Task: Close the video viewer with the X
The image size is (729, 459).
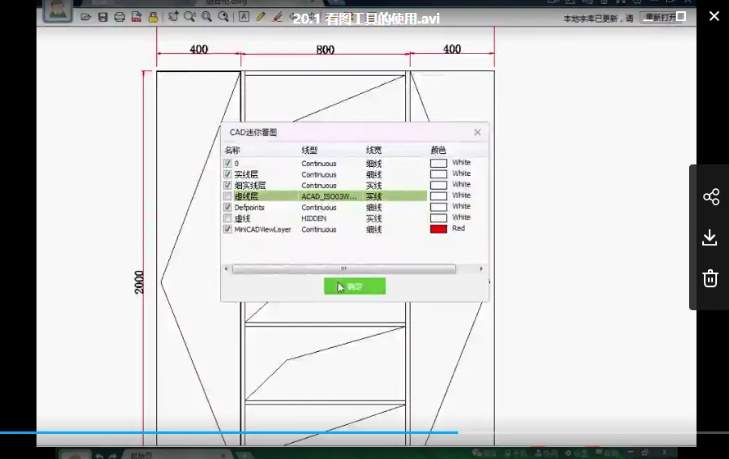Action: 714,16
